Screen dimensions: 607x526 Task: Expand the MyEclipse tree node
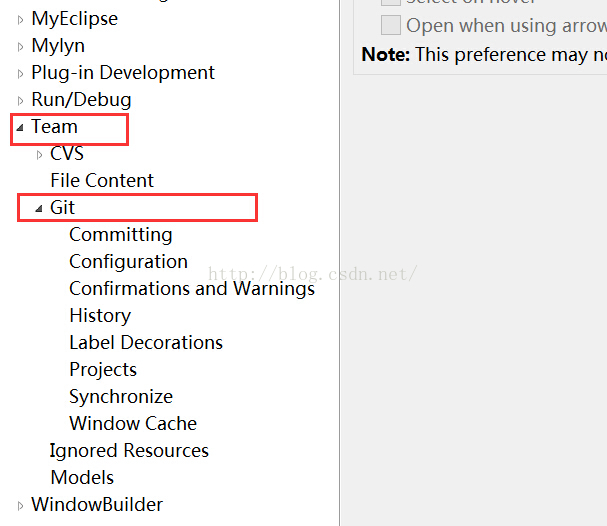point(21,20)
